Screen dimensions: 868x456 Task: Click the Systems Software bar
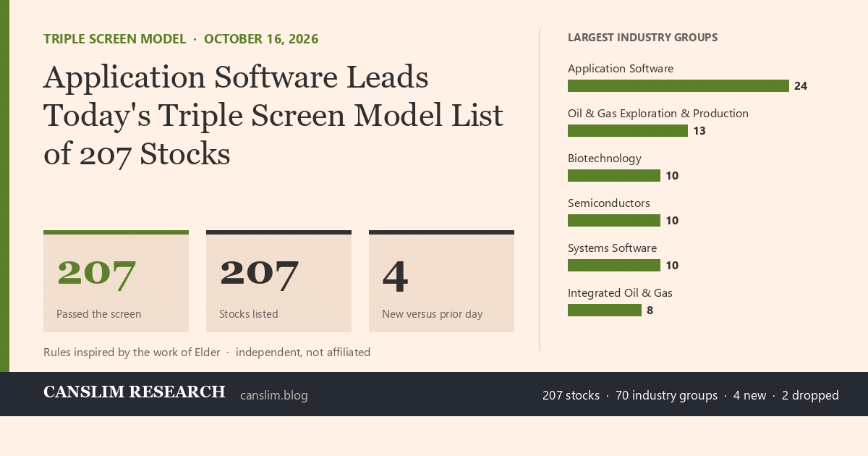tap(614, 265)
